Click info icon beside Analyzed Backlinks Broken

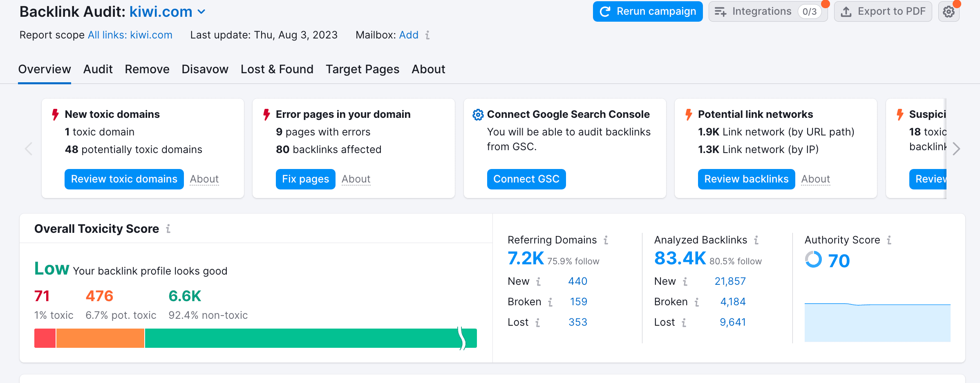click(697, 302)
